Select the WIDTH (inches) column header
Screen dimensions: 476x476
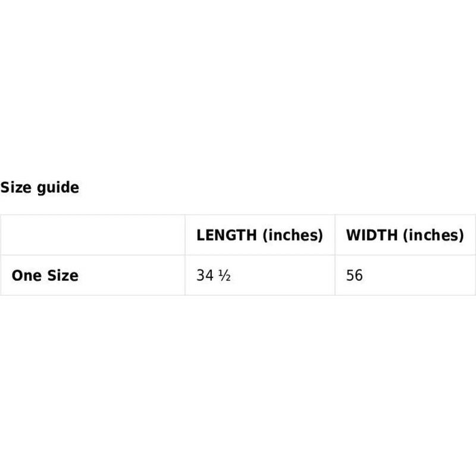click(405, 235)
